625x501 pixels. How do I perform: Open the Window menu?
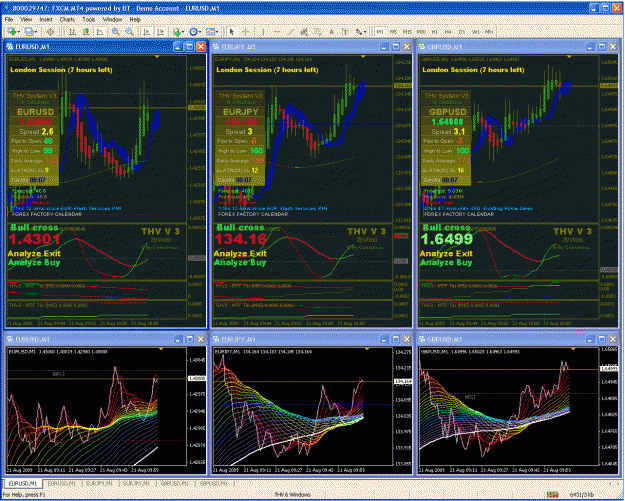pyautogui.click(x=112, y=19)
